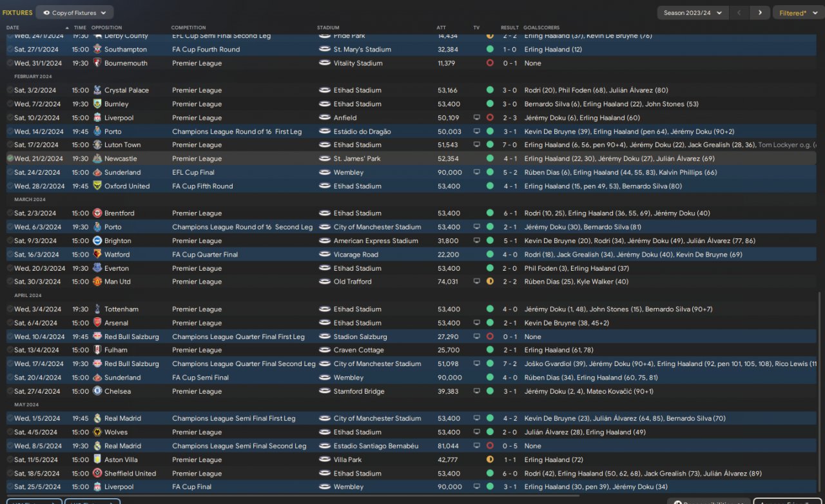The width and height of the screenshot is (825, 504).
Task: Open the Watford opposition link
Action: click(117, 255)
